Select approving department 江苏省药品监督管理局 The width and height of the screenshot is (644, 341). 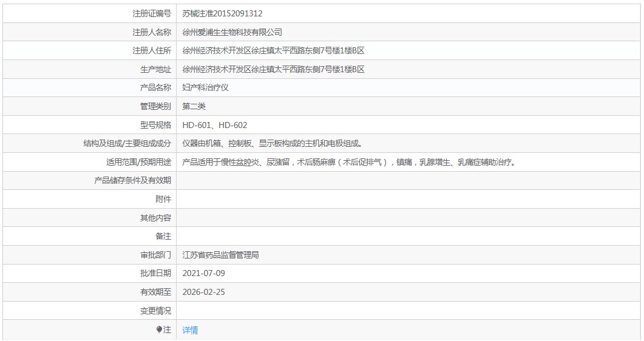pyautogui.click(x=220, y=255)
